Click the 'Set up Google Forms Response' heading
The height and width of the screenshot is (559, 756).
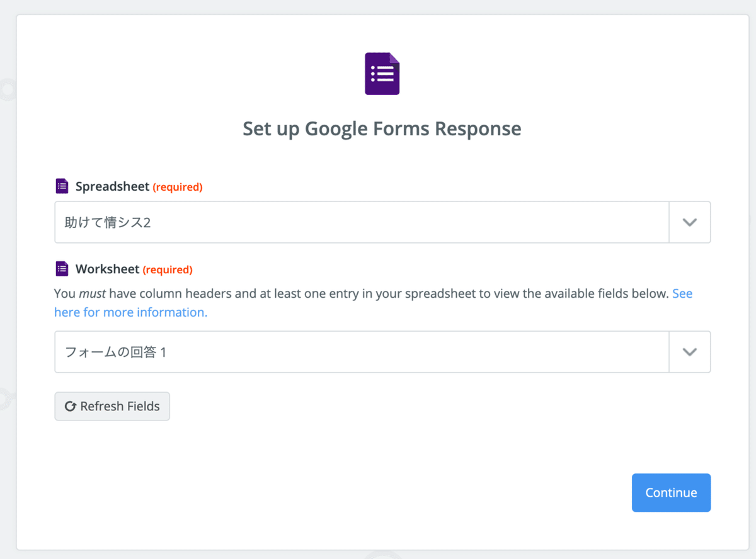pyautogui.click(x=382, y=129)
